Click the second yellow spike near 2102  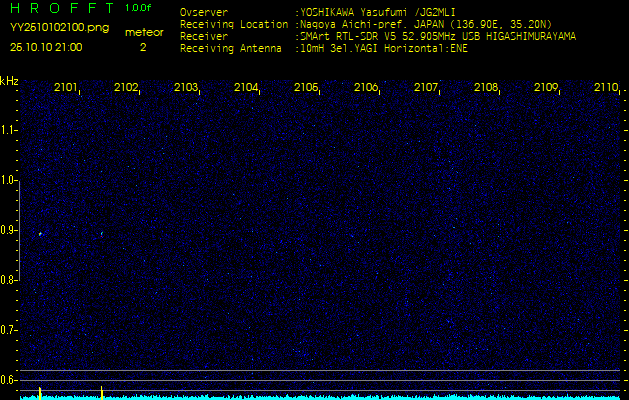point(102,391)
